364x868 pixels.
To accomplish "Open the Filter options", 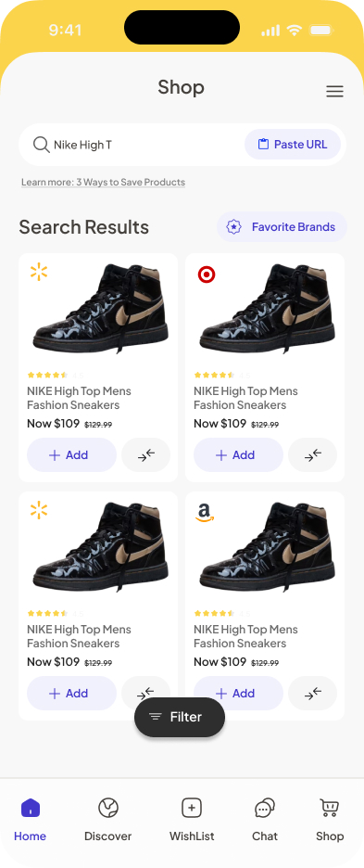I will pos(180,717).
